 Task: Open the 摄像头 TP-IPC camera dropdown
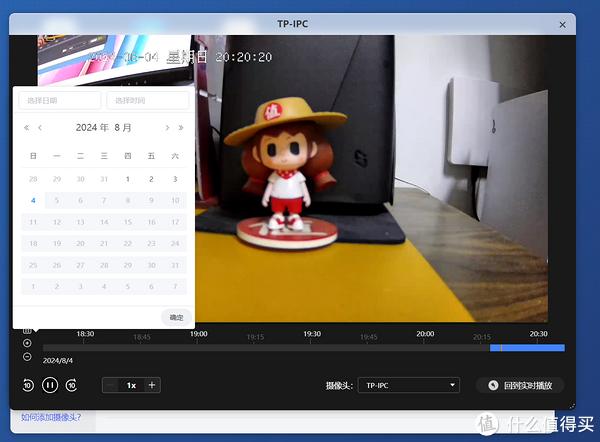(x=409, y=385)
